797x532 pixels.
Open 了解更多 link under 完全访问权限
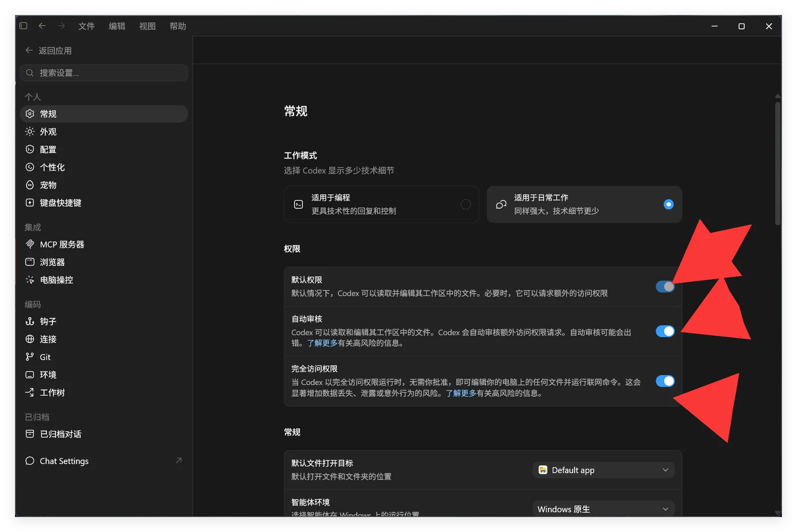pos(461,394)
